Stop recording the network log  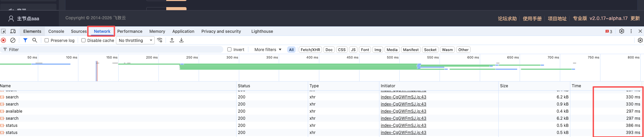point(3,40)
